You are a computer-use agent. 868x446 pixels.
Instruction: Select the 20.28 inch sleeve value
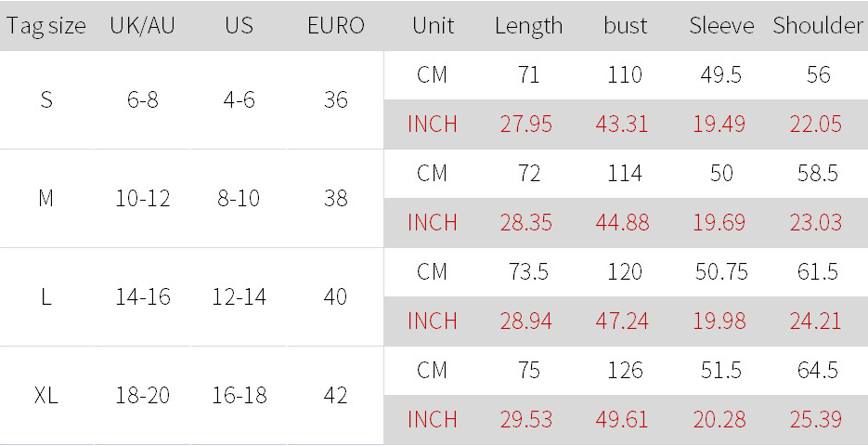[x=719, y=420]
